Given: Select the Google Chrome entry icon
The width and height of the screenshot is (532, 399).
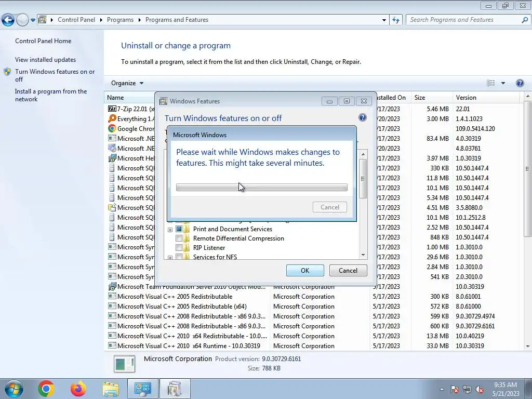Looking at the screenshot, I should click(x=112, y=128).
